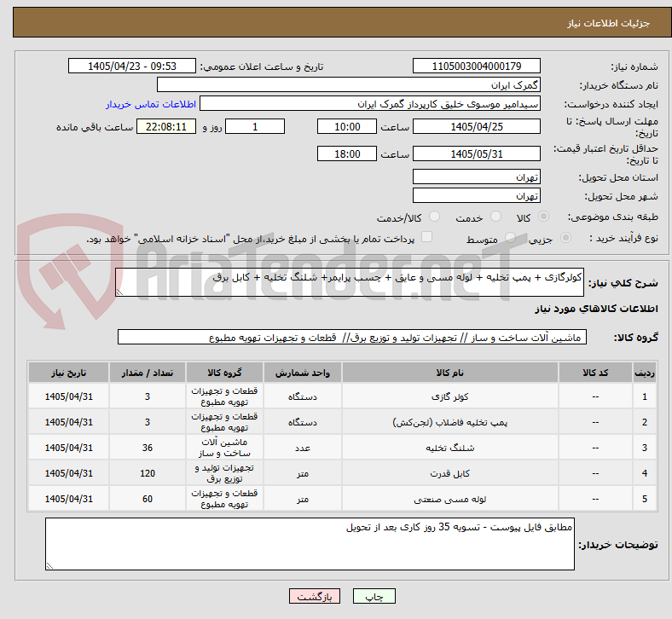Click the توضیحات خریدار text area

click(310, 544)
